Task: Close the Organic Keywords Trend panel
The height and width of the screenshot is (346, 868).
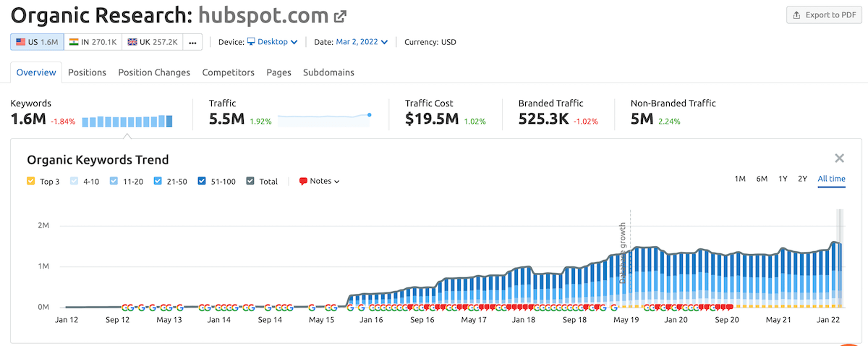Action: [839, 159]
